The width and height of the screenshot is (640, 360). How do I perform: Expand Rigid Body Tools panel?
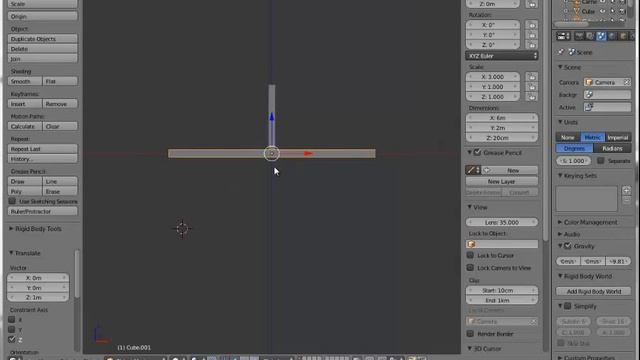coord(11,229)
